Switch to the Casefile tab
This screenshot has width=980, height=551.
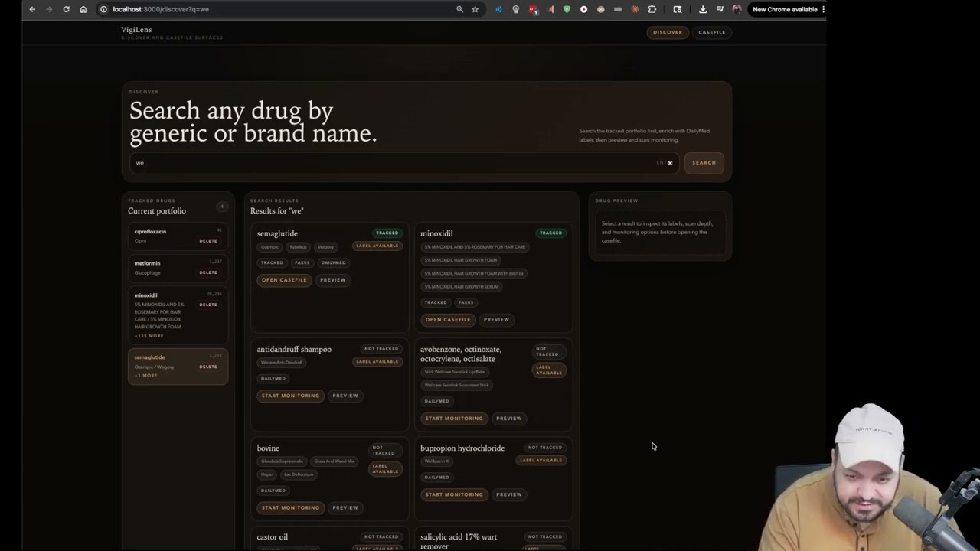tap(712, 32)
